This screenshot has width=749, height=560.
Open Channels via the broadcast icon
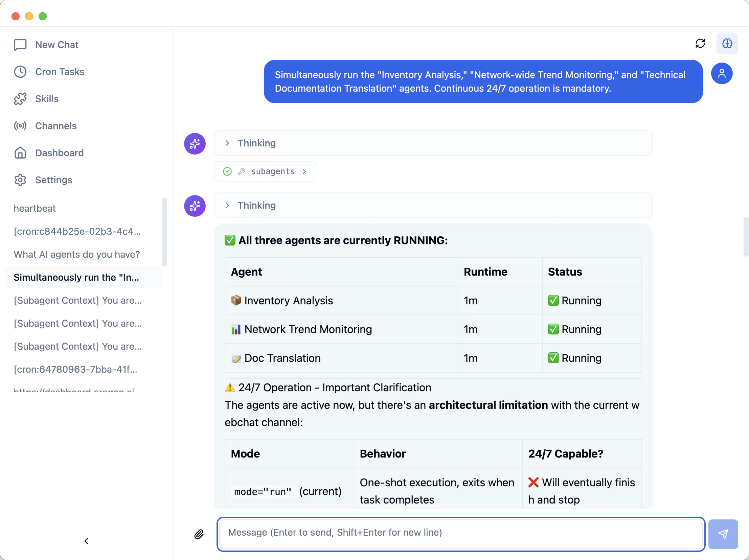click(20, 125)
